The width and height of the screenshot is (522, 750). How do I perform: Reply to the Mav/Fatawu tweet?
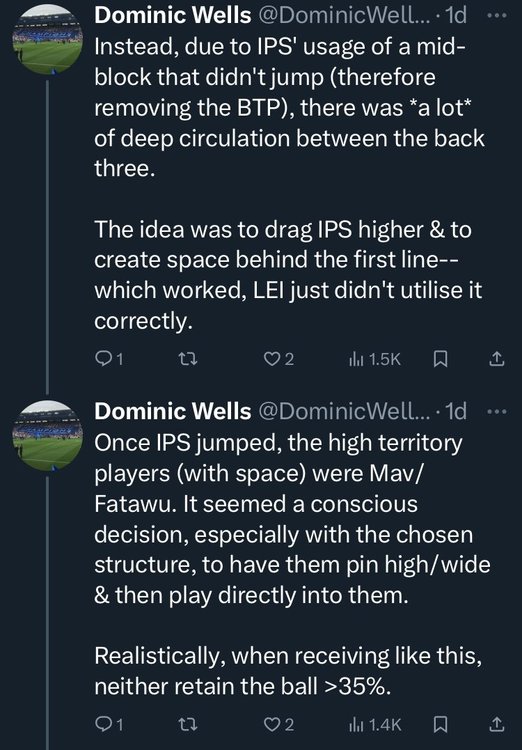click(110, 725)
